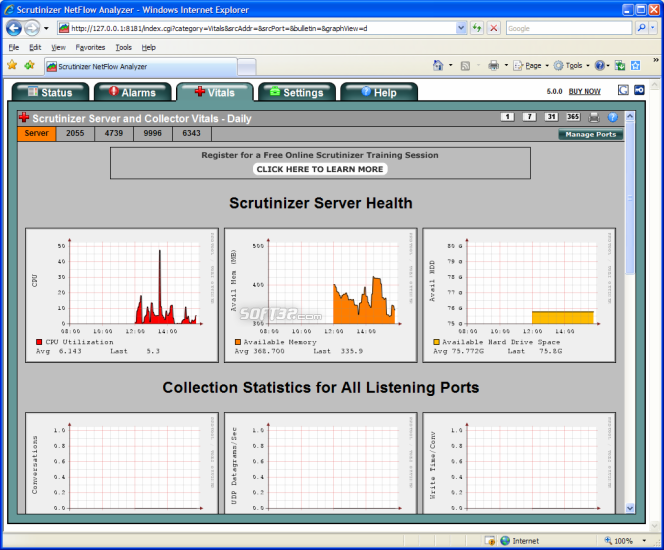
Task: Open the Conversations graph
Action: click(122, 463)
